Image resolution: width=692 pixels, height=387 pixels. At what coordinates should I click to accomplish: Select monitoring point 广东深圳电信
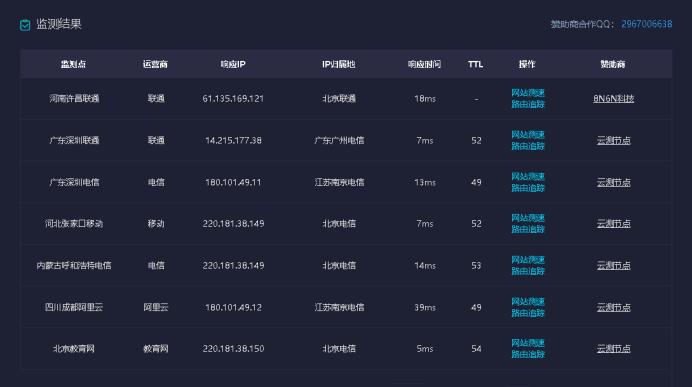74,182
